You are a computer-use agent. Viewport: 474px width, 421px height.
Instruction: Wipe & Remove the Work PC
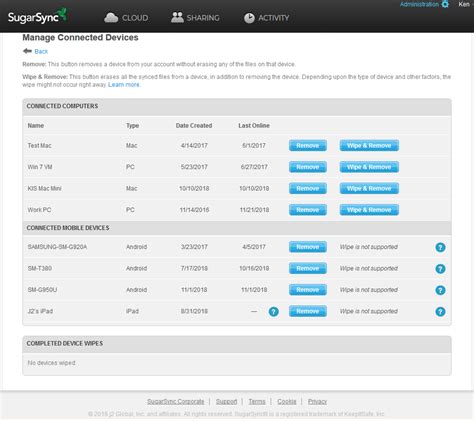pyautogui.click(x=369, y=210)
